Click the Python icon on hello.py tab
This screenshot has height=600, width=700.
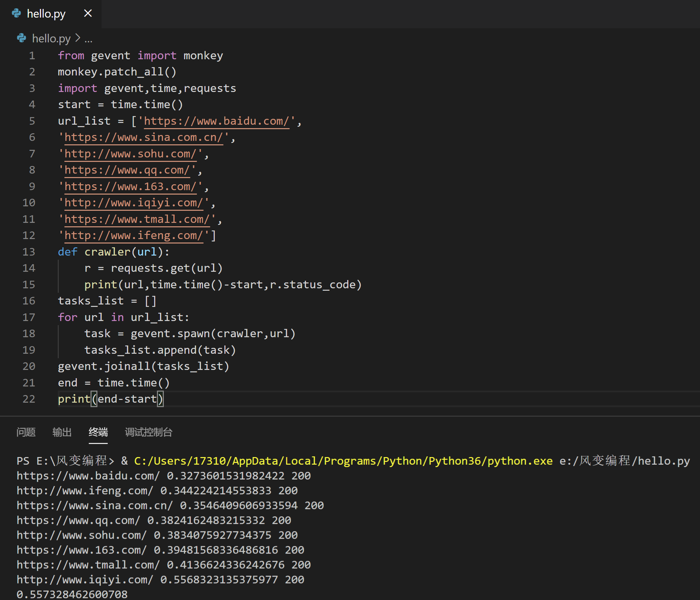16,13
